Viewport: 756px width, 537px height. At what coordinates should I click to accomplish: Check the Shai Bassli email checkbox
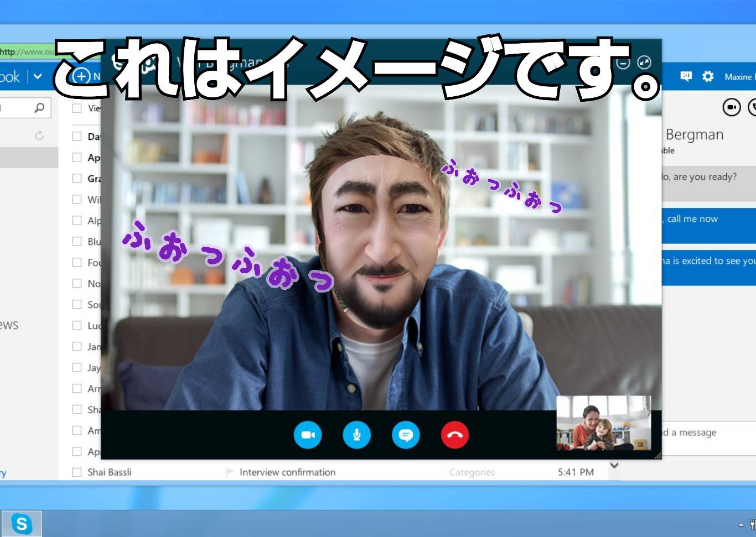click(x=77, y=472)
